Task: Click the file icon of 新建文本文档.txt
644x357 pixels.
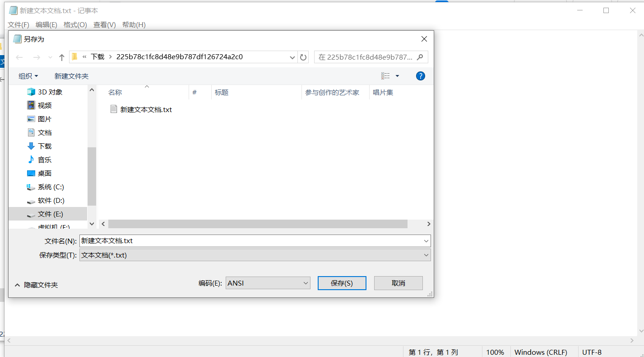Action: (x=114, y=109)
